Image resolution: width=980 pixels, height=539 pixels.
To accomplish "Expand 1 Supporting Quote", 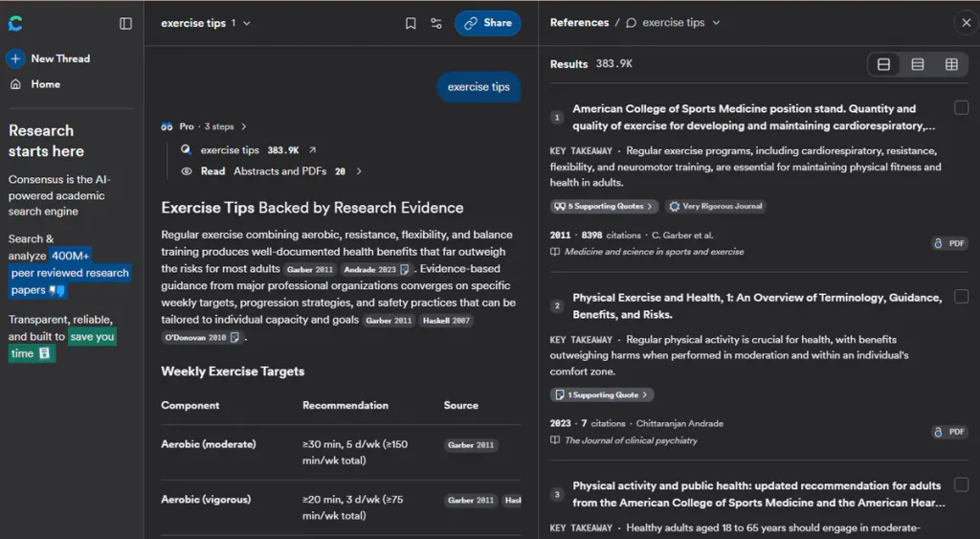I will coord(601,395).
